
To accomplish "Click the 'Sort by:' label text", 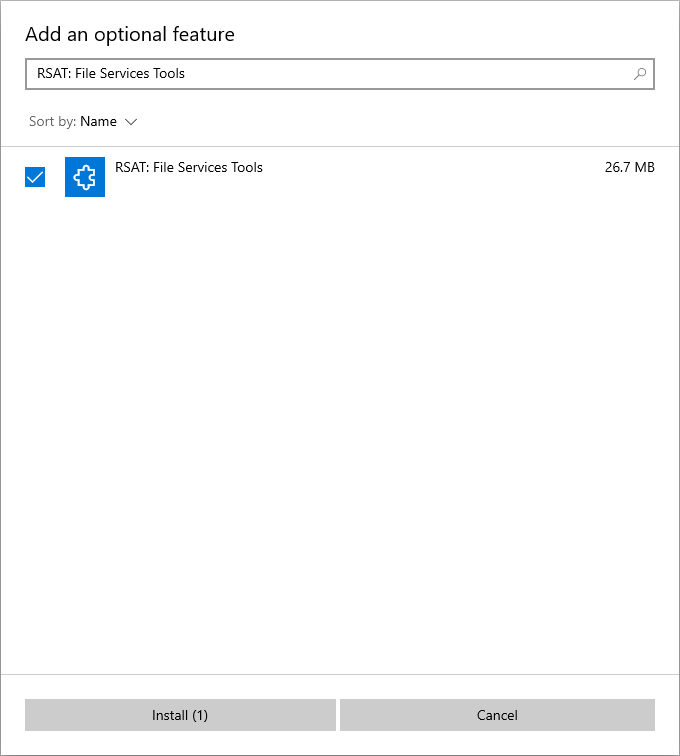I will [x=52, y=122].
